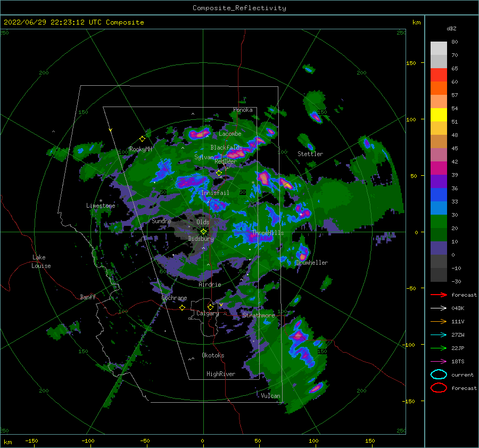Click the RedDeer city label

[x=226, y=161]
